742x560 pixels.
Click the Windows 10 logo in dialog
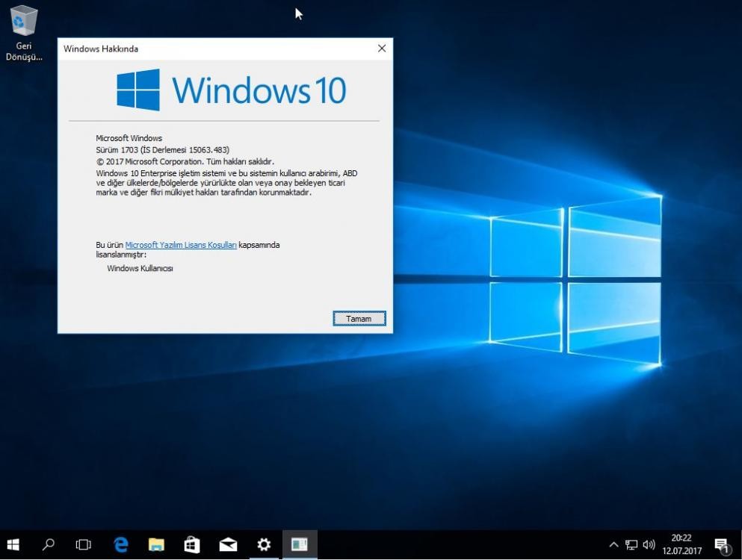pos(232,90)
